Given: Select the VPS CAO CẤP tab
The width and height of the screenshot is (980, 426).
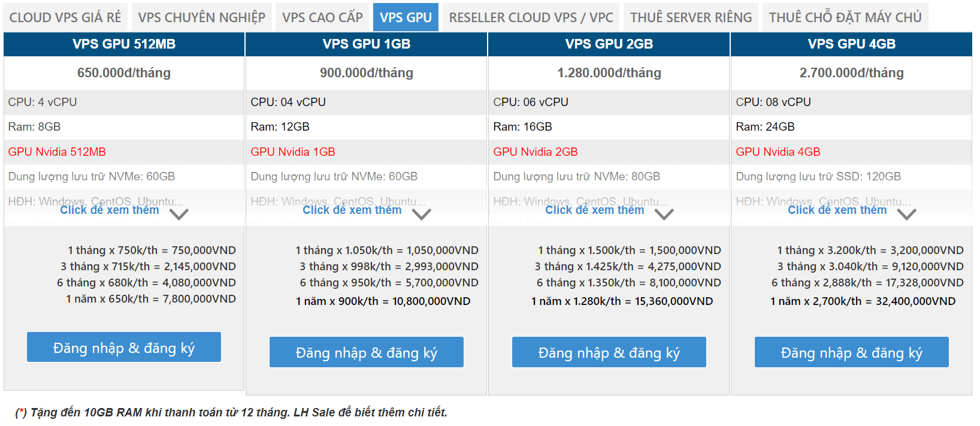Looking at the screenshot, I should (x=322, y=17).
